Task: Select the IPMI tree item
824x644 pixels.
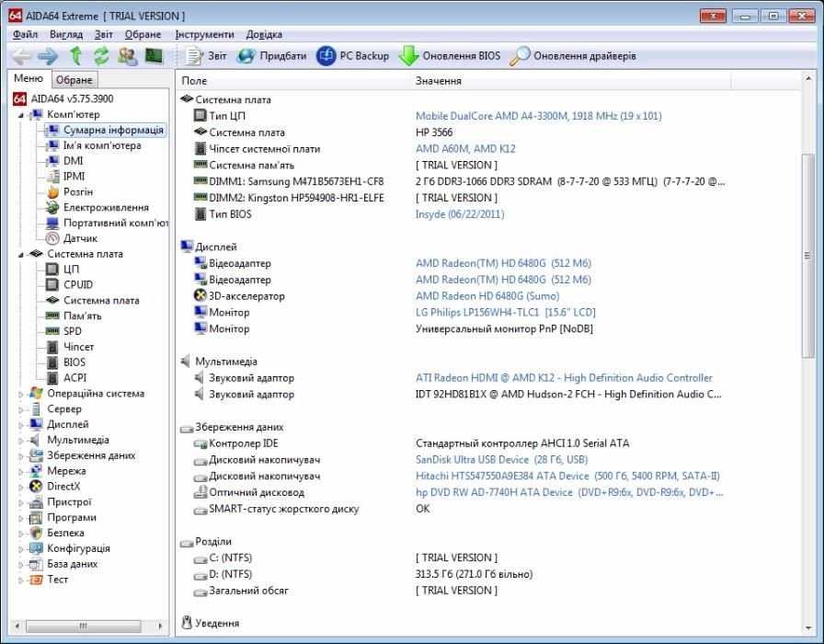Action: [x=74, y=176]
